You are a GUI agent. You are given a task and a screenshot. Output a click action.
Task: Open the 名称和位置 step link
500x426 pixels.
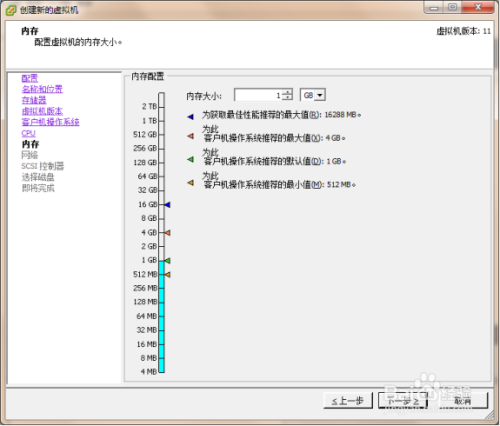point(42,89)
